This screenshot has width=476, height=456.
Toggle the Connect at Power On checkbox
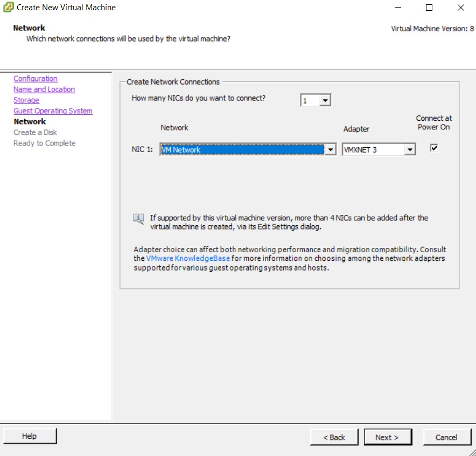tap(434, 148)
